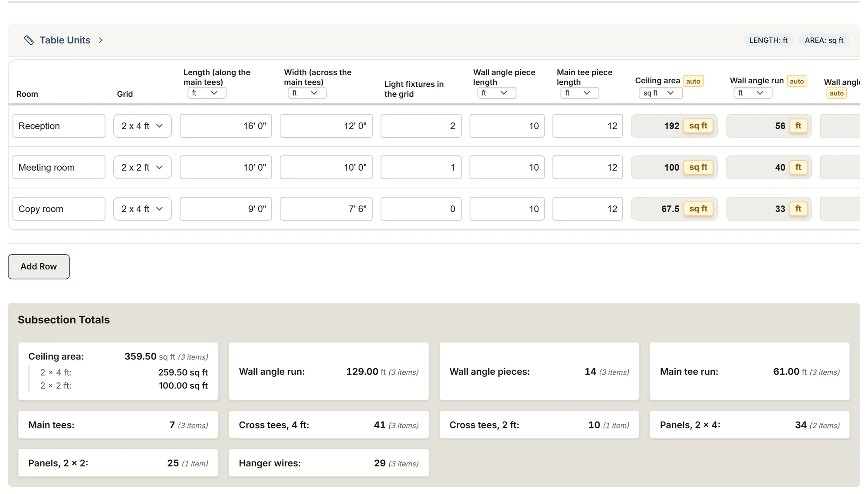868x494 pixels.
Task: Edit Copy room width 7' 6" field
Action: (x=326, y=209)
